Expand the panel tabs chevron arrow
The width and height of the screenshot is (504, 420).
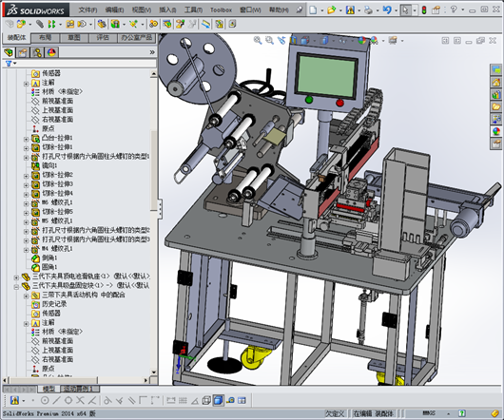[152, 52]
